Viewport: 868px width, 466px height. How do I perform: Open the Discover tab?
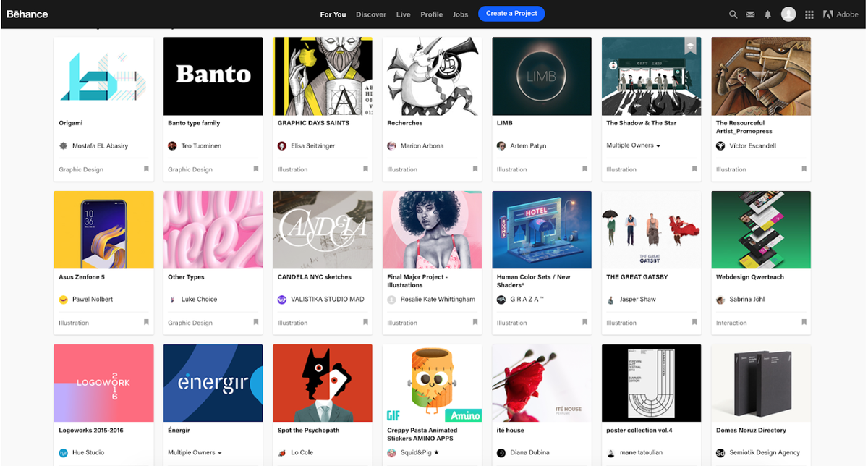tap(371, 14)
